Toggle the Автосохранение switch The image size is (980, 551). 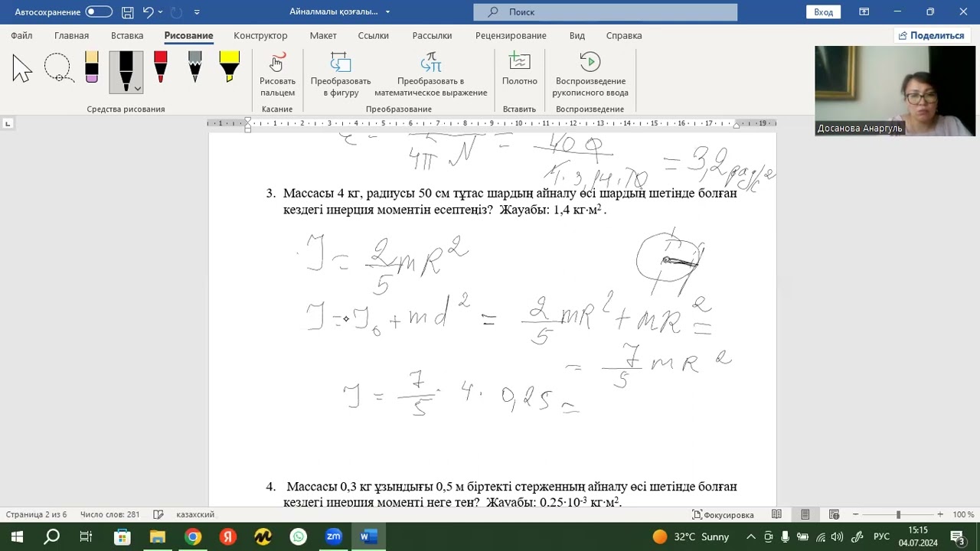pos(99,11)
